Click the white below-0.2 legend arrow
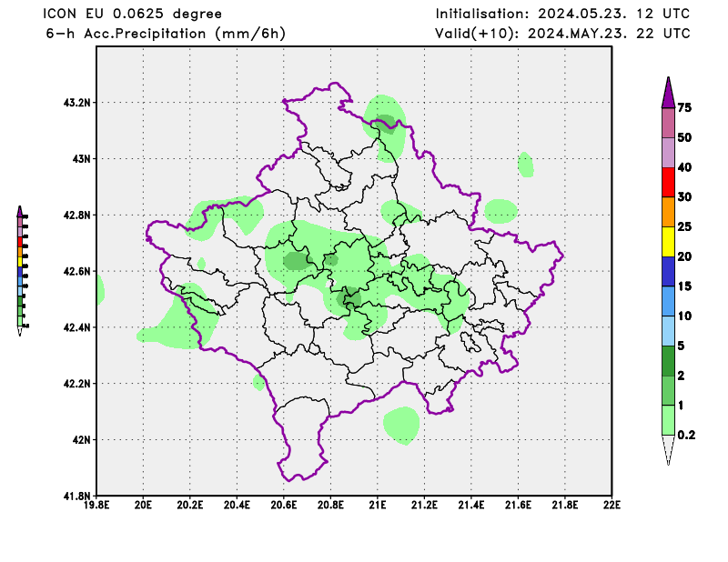 pos(668,449)
